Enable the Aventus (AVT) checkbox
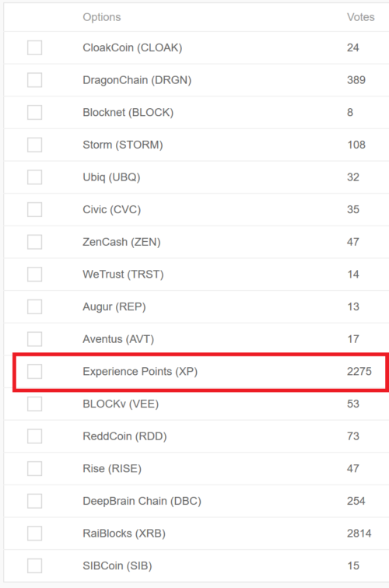The width and height of the screenshot is (389, 588). tap(34, 339)
